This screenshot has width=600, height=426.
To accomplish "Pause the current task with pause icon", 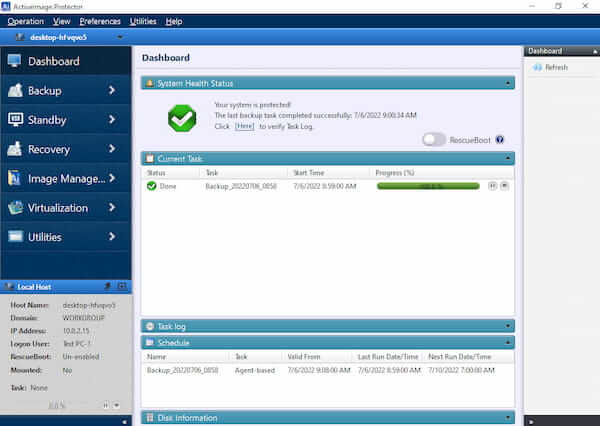I will coord(492,186).
